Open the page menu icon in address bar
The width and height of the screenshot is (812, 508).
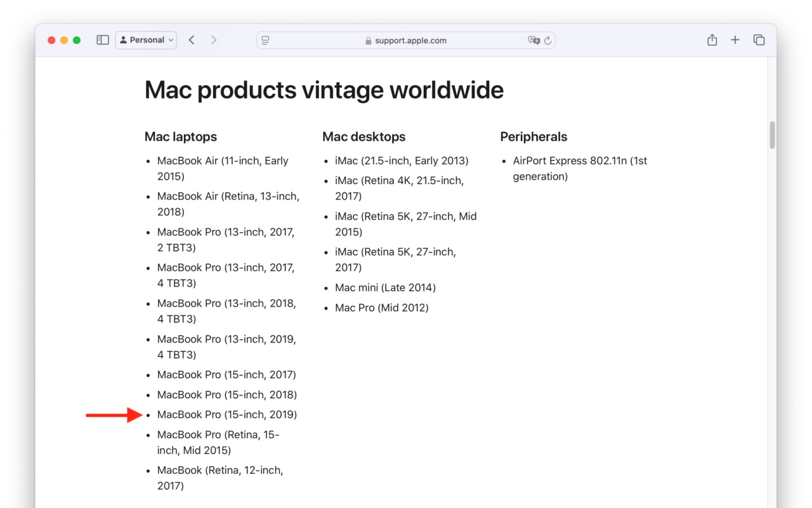(x=265, y=40)
